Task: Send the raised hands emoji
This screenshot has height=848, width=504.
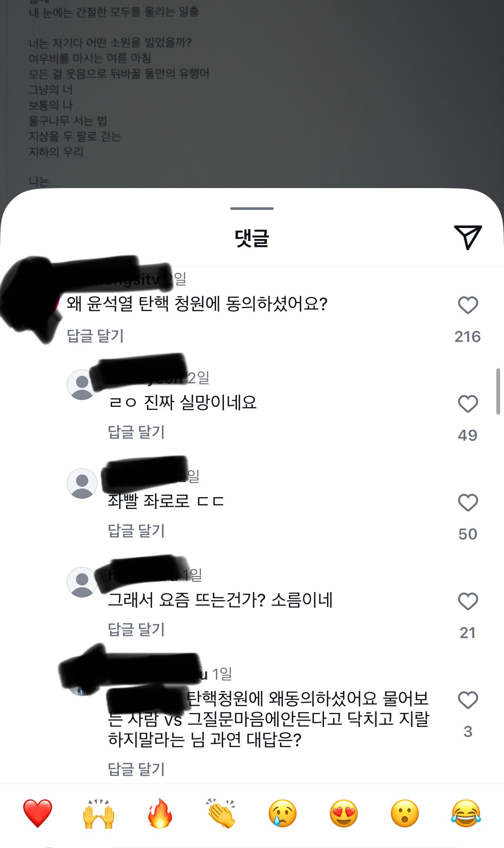Action: 99,813
